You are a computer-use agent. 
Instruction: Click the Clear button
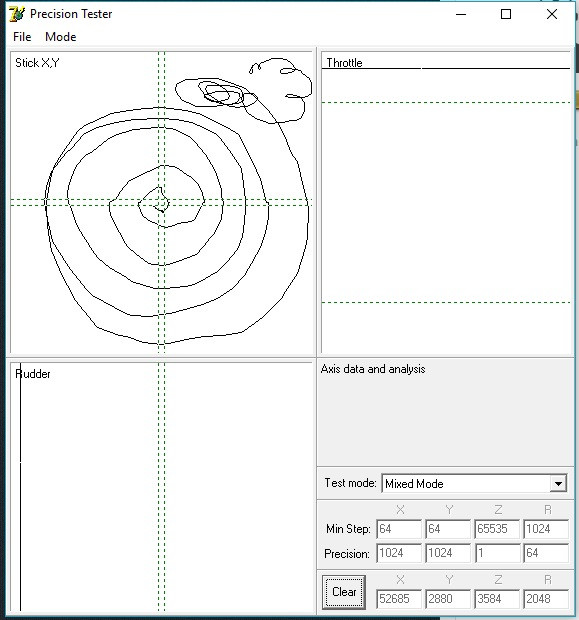(x=344, y=592)
